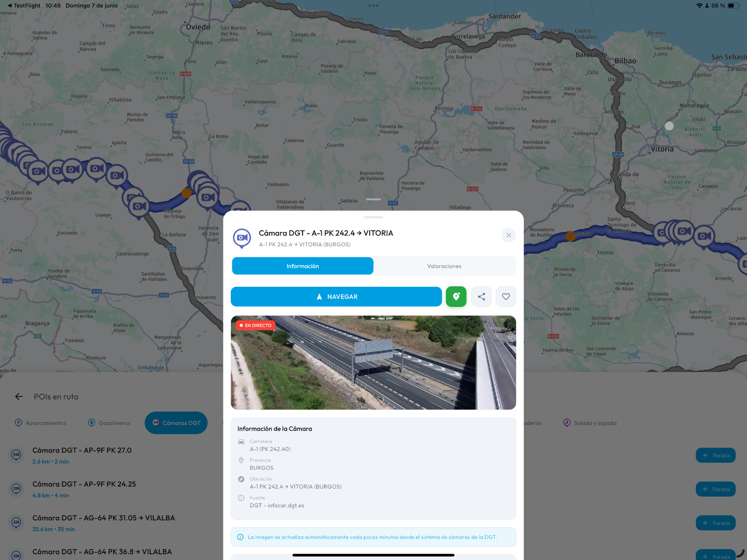Viewport: 747px width, 560px height.
Task: Tap the green add-waypoint pin icon
Action: [x=456, y=297]
